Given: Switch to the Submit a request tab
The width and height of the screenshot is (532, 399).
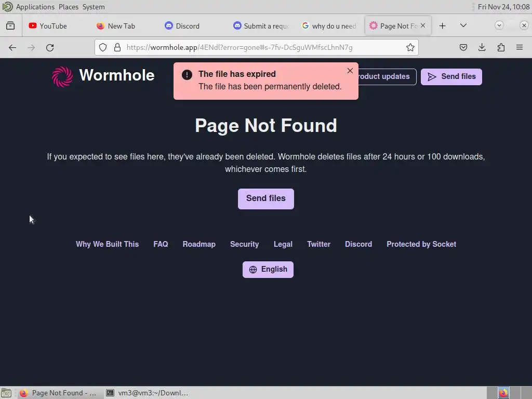Looking at the screenshot, I should point(261,26).
